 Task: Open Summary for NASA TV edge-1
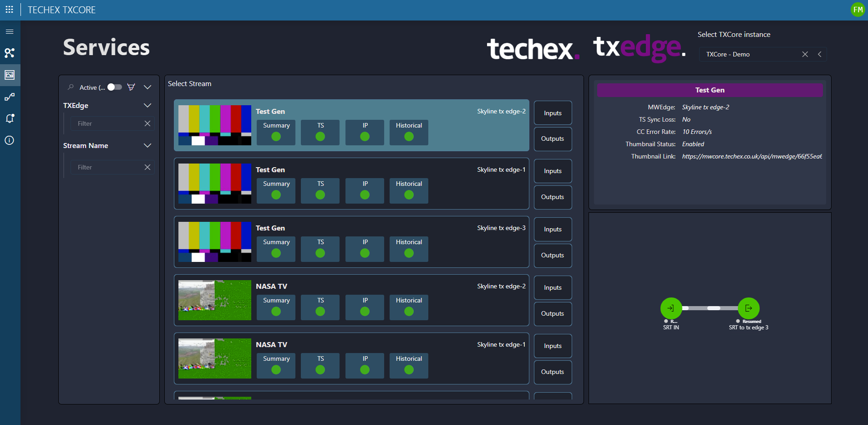(276, 365)
